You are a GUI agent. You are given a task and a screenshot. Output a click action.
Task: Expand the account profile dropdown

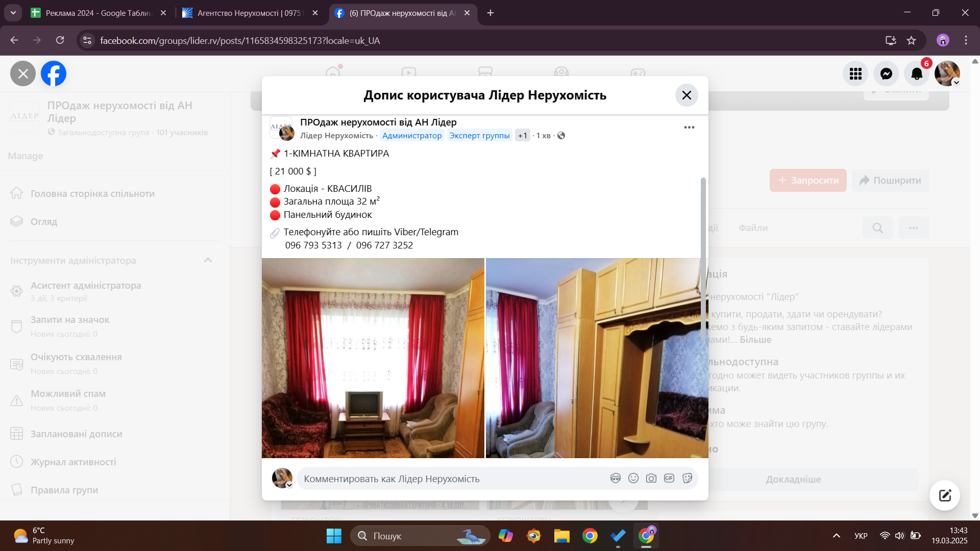957,83
